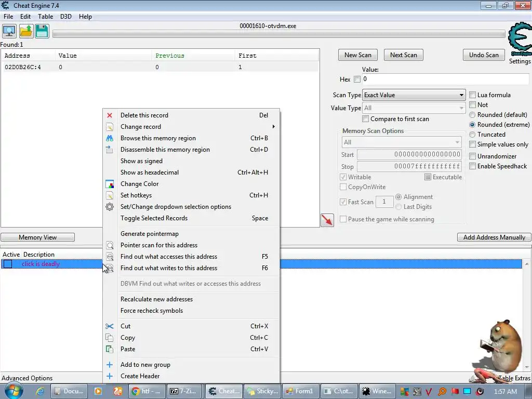Image resolution: width=532 pixels, height=399 pixels.
Task: Open the Scan Type dropdown
Action: coord(414,95)
